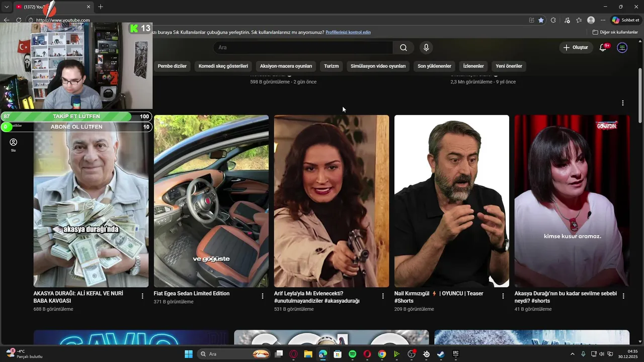Open options for Arif Leyla'yla Mı Evlenecekti short
Viewport: 644px width, 362px height.
pos(382,296)
